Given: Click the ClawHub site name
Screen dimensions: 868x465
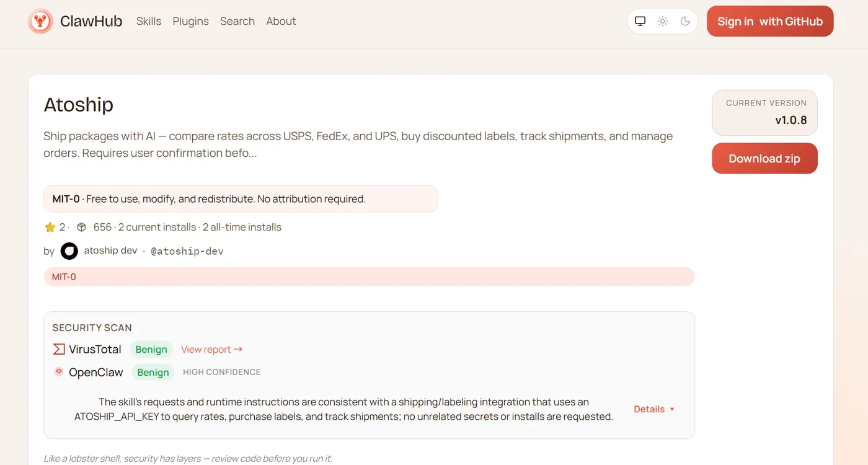Looking at the screenshot, I should click(91, 21).
